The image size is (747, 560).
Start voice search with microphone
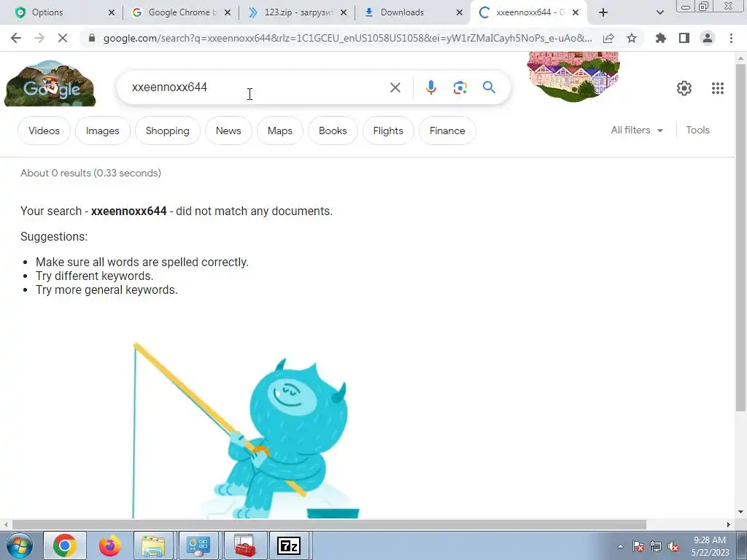tap(430, 87)
